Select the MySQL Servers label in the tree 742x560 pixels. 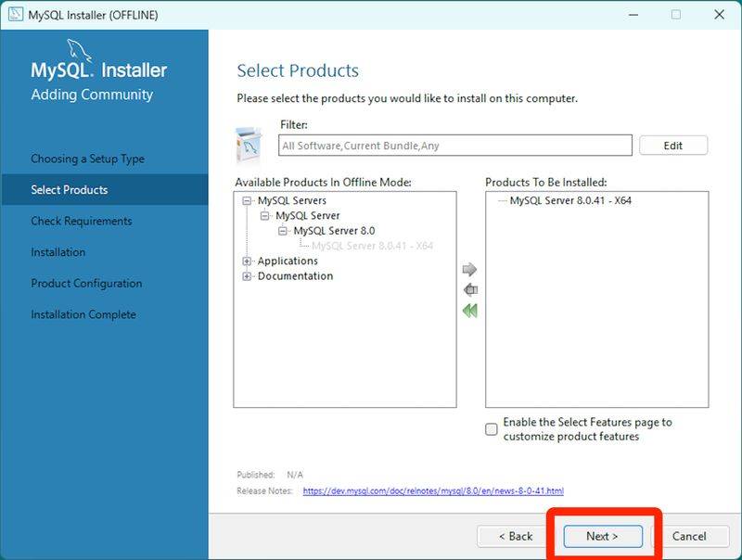(292, 200)
